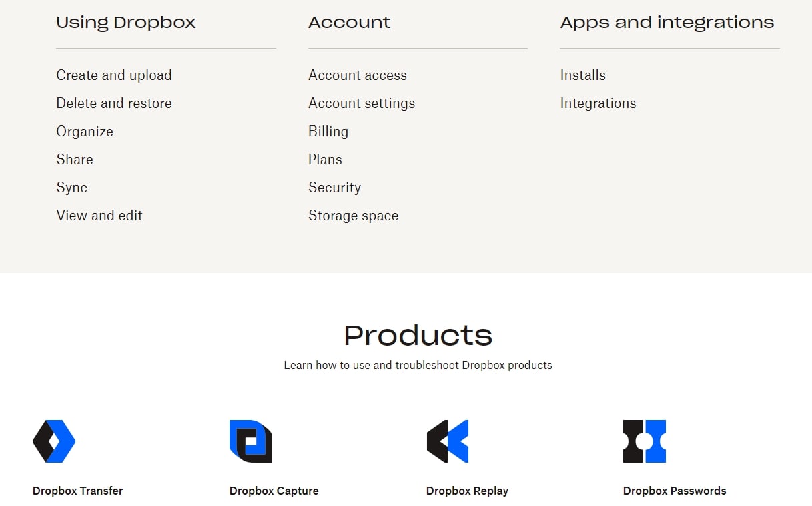Click the Dropbox Replay icon

447,441
